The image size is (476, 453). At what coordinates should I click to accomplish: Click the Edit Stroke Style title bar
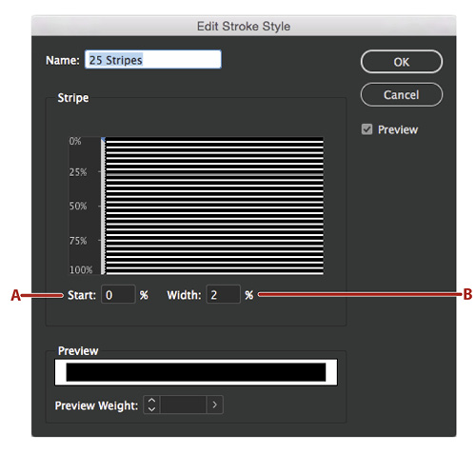(x=244, y=26)
